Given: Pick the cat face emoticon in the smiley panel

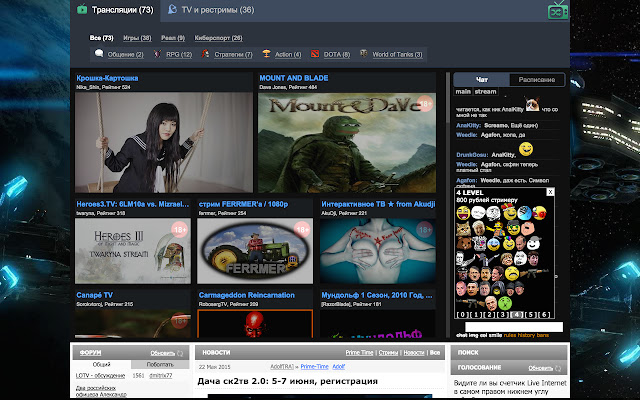Looking at the screenshot, I should pos(463,229).
